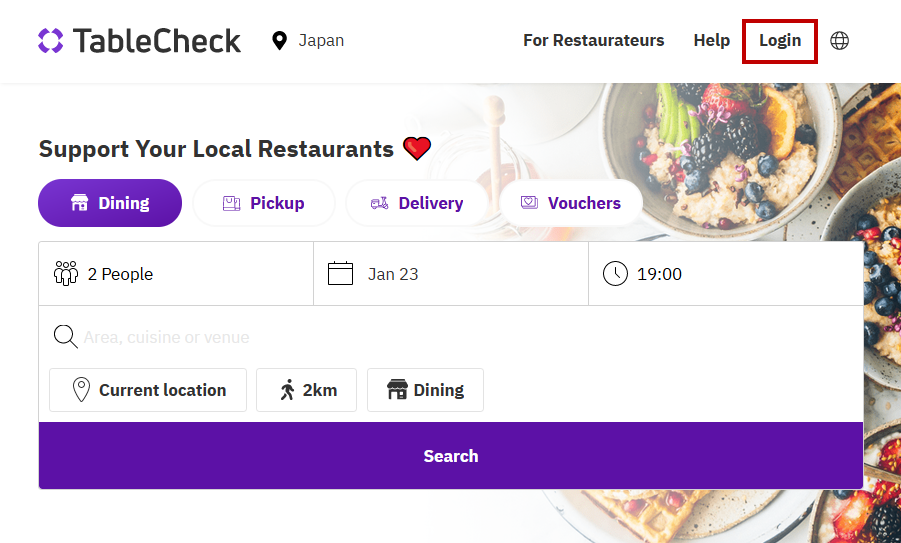Switch to the Pickup tab
The height and width of the screenshot is (543, 901).
point(264,203)
